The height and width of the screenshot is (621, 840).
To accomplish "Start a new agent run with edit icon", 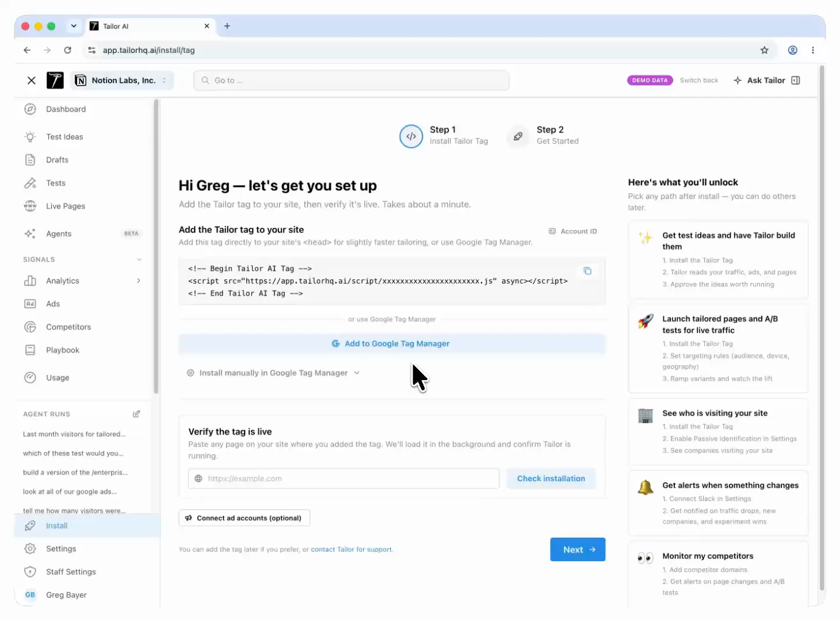I will click(x=136, y=414).
